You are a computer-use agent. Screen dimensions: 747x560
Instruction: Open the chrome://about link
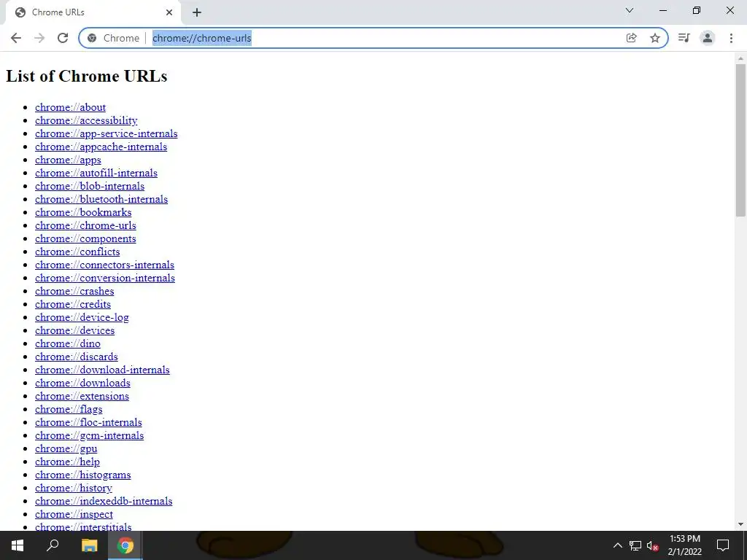(71, 107)
